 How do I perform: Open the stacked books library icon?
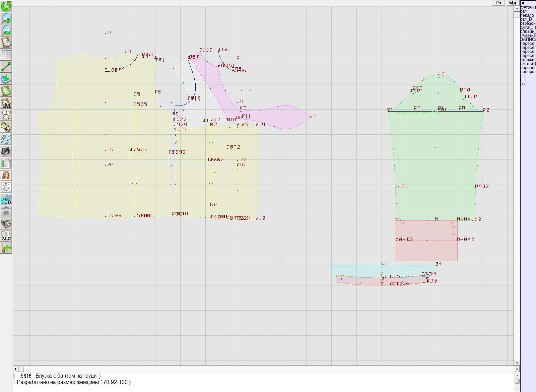(6, 223)
